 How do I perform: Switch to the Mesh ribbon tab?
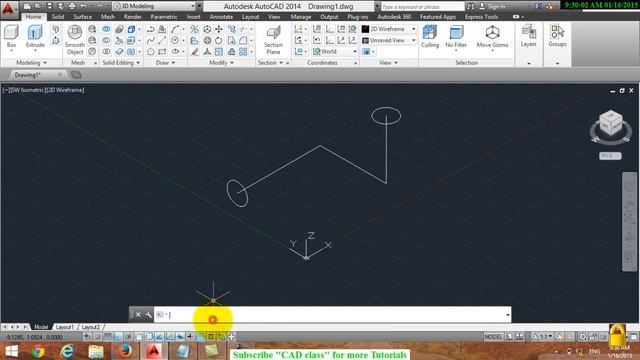108,17
